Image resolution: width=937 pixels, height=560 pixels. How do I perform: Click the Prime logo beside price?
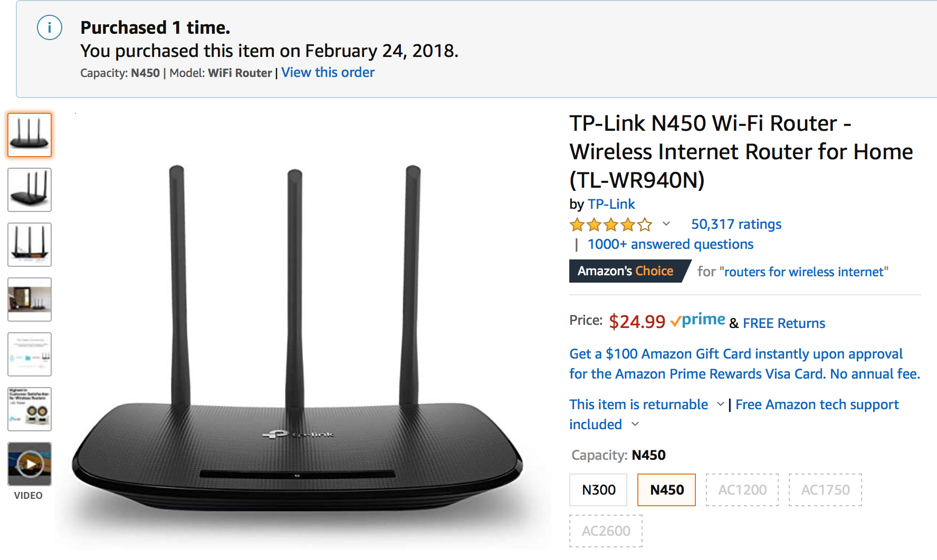coord(697,320)
